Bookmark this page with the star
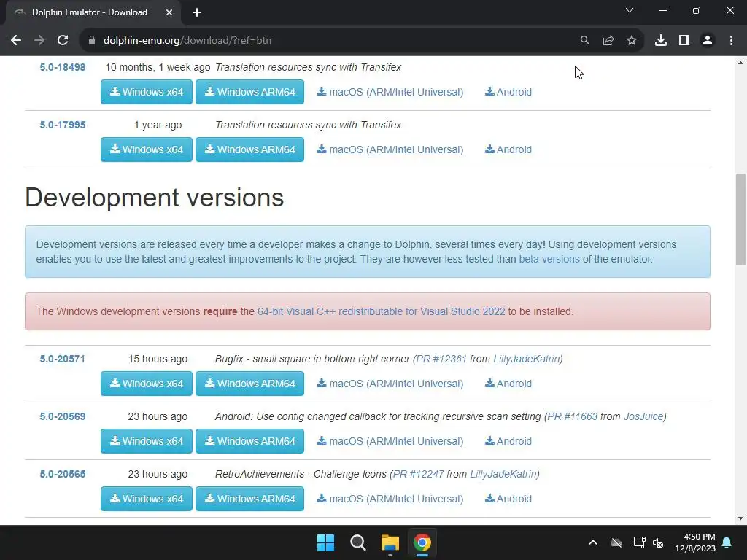Image resolution: width=747 pixels, height=560 pixels. coord(632,41)
